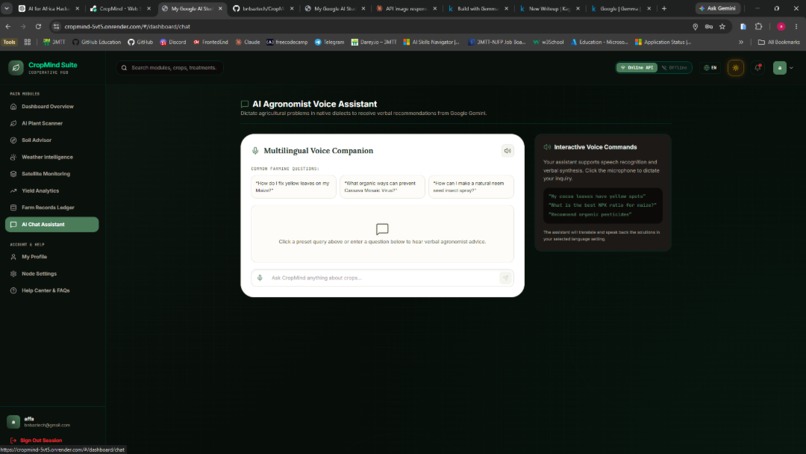Click microphone icon in chat input
The image size is (806, 454).
point(260,278)
